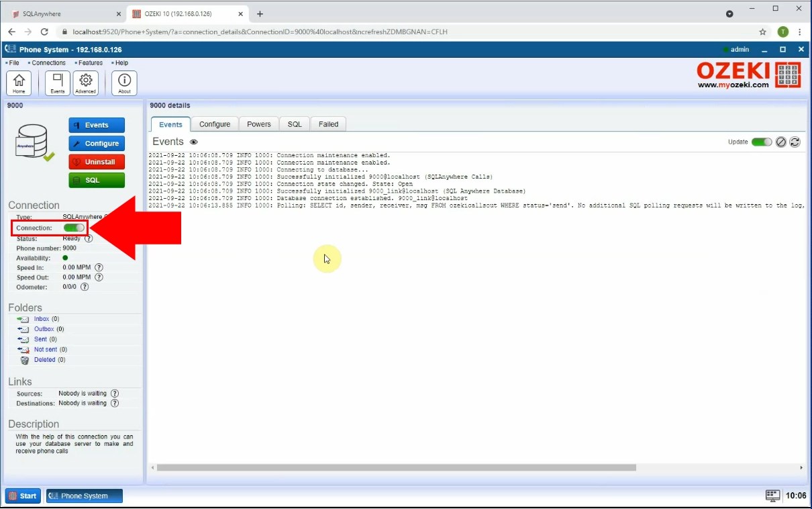Open the Inbox folder
Screen dimensions: 812x509
42,319
